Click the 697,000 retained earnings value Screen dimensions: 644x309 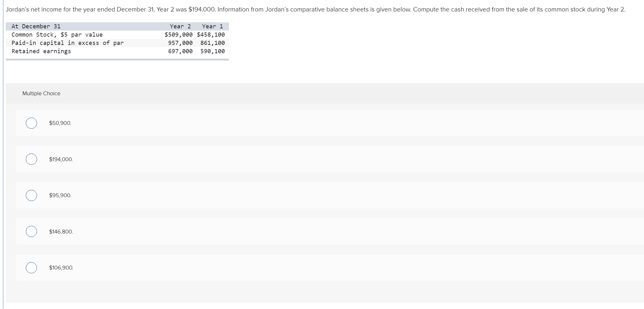pos(180,51)
